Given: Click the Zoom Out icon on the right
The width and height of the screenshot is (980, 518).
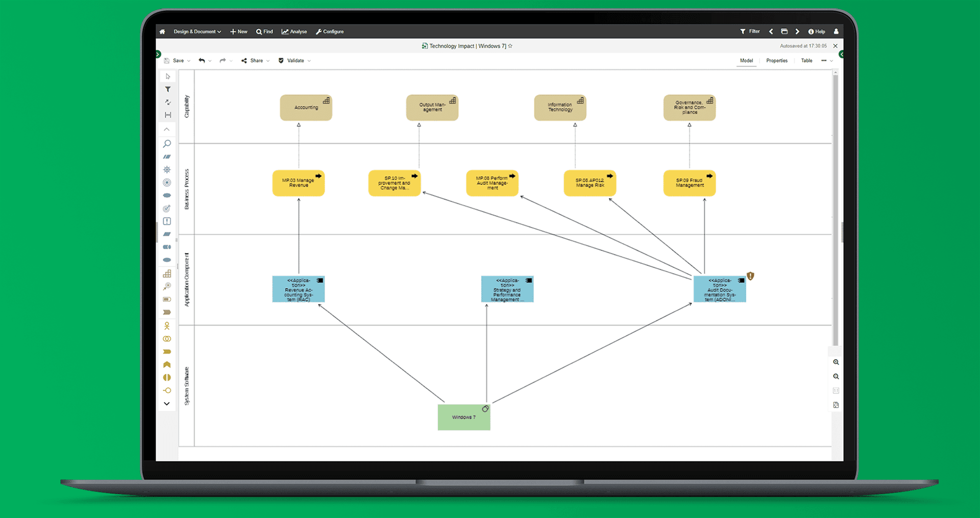Looking at the screenshot, I should [836, 376].
